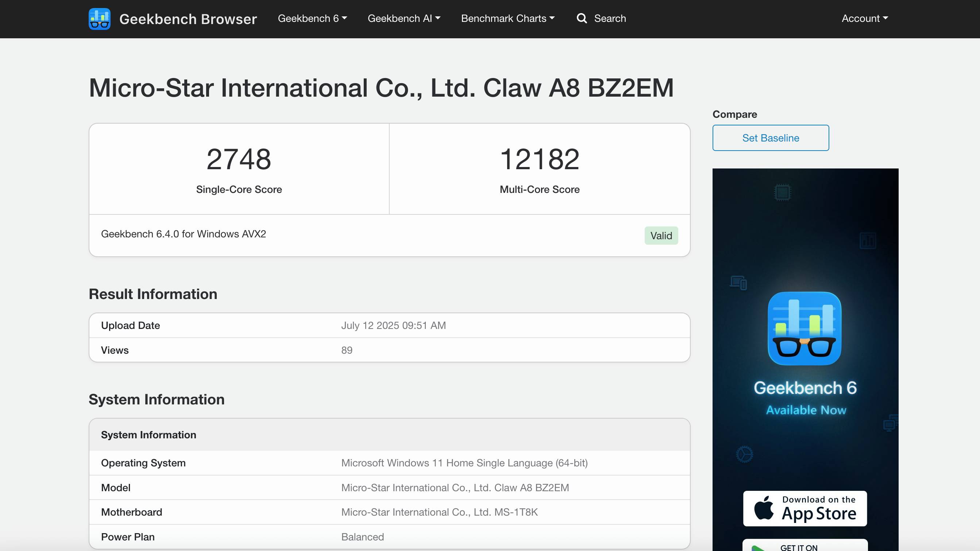Click the Windows 11 Home Single Language value
Viewport: 980px width, 551px height.
click(464, 463)
